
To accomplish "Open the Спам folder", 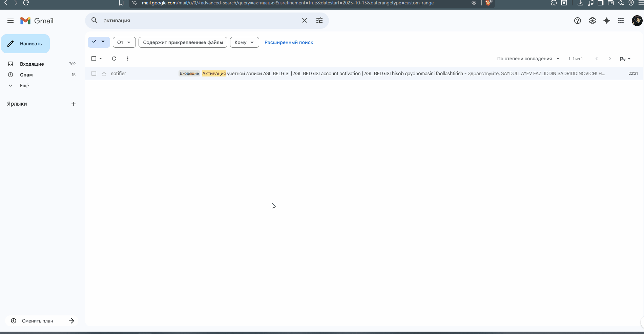I will click(x=26, y=75).
